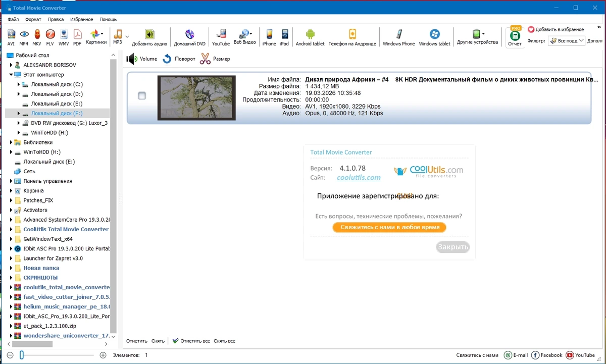Follow the coolutils.com site link
This screenshot has width=606, height=364.
pos(359,178)
